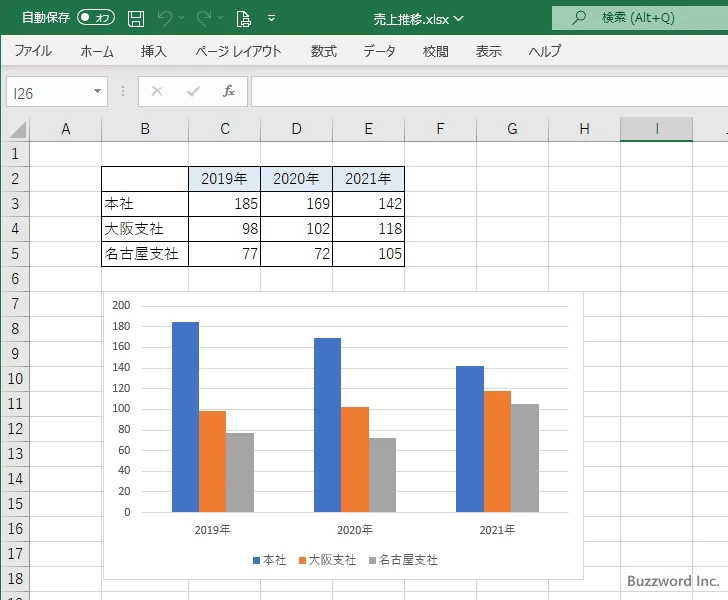
Task: Select column H header
Action: point(585,129)
